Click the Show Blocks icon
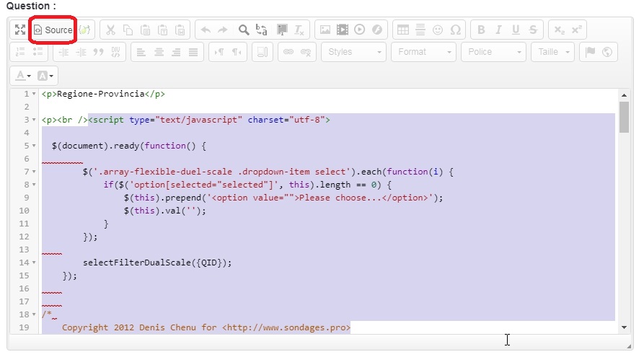644x357 pixels. [263, 52]
